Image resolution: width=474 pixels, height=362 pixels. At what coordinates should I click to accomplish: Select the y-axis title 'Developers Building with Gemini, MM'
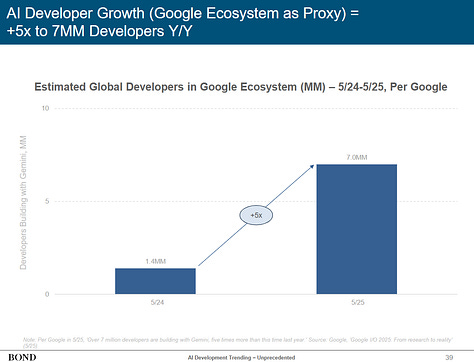(23, 202)
